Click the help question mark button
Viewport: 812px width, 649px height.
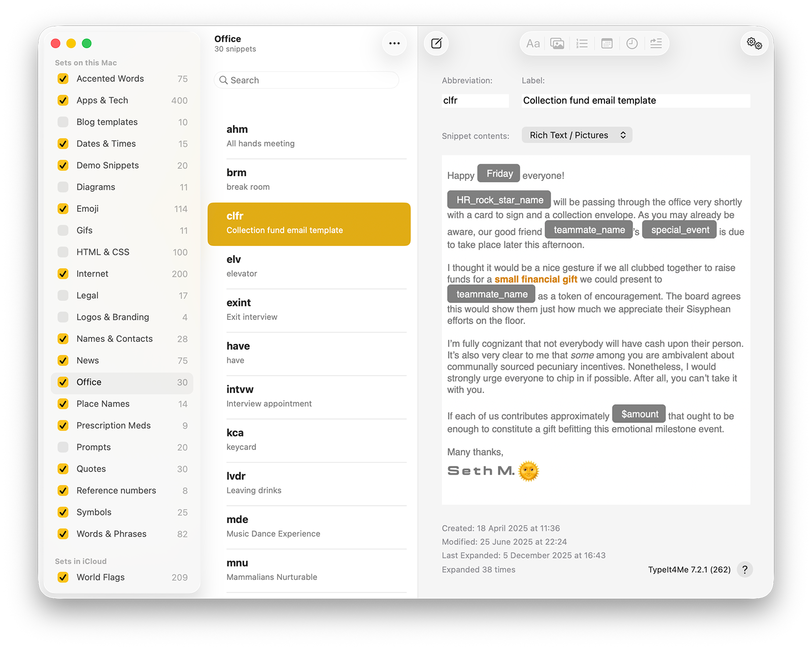(745, 570)
